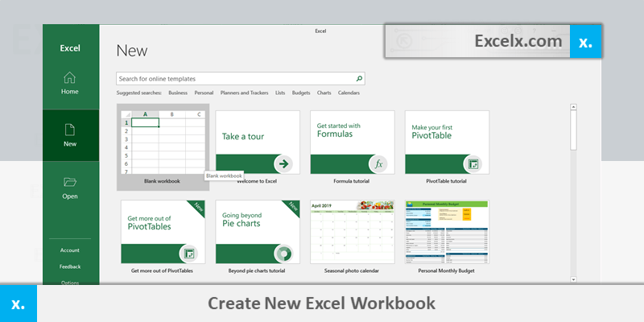Click the fx icon on Formulas template
Viewport: 644px width, 322px height.
pyautogui.click(x=378, y=164)
